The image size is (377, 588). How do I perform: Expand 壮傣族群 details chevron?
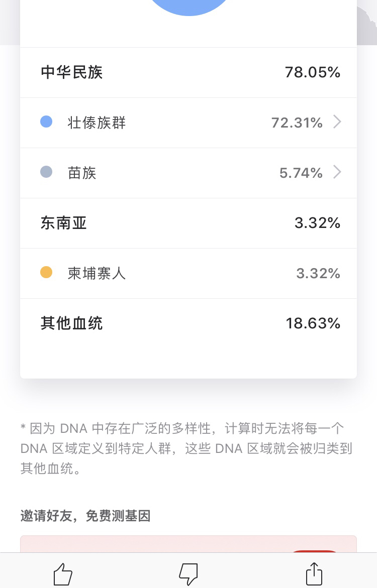click(337, 122)
